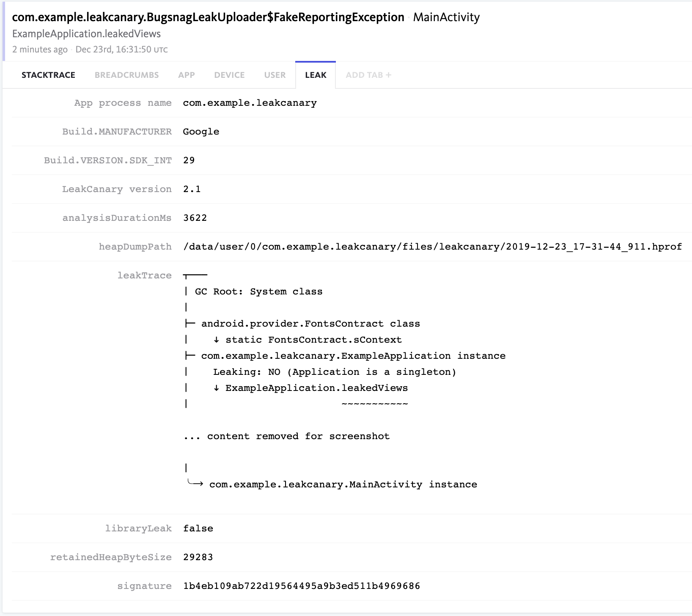Image resolution: width=692 pixels, height=616 pixels.
Task: Click the '2 minutes ago' relative time
Action: pos(40,49)
